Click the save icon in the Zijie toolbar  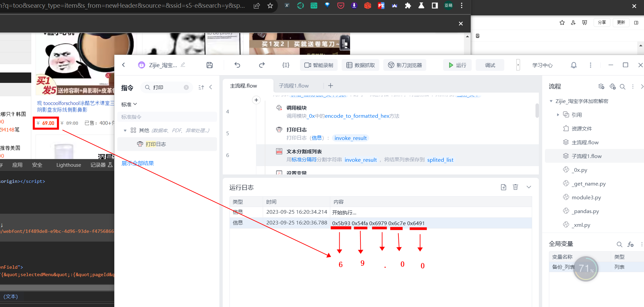tap(210, 65)
